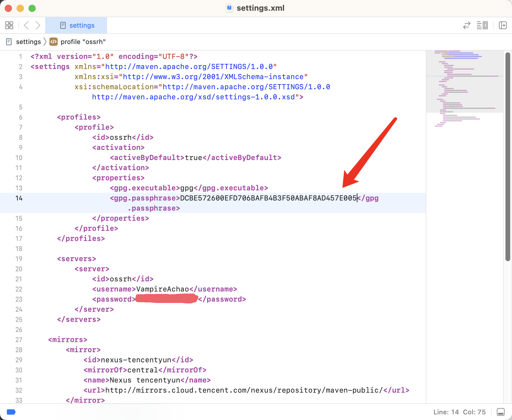Screen dimensions: 512x420
Task: Click the code review swap arrows icon
Action: [x=467, y=25]
